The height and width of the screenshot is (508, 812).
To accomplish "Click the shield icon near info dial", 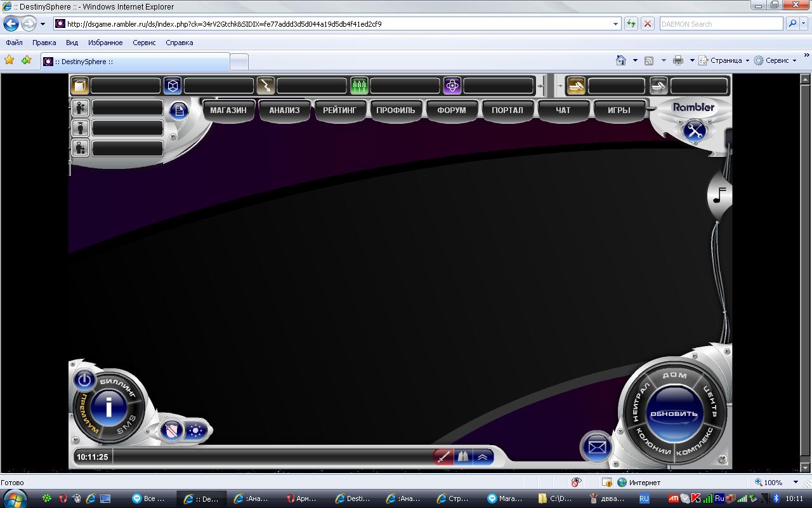I will (x=171, y=431).
